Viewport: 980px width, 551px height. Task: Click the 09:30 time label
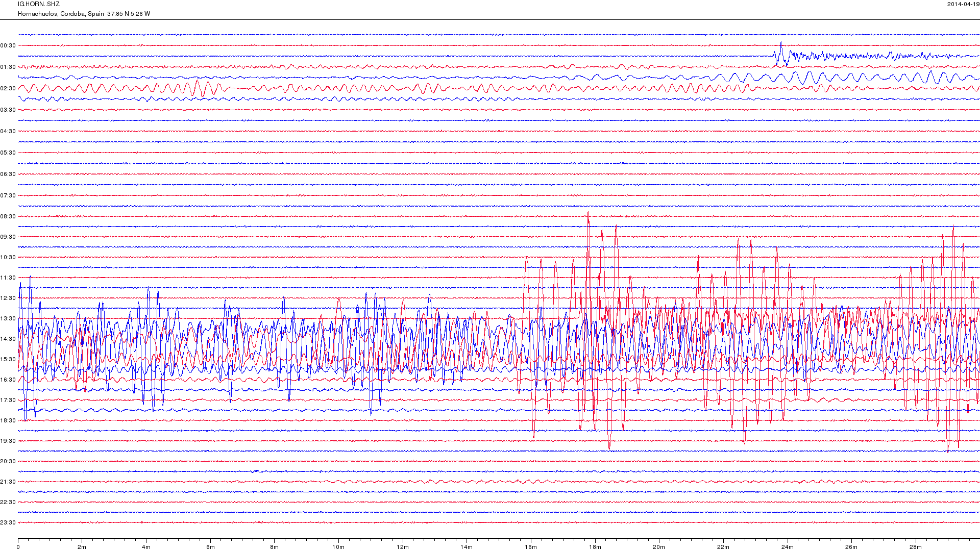8,237
